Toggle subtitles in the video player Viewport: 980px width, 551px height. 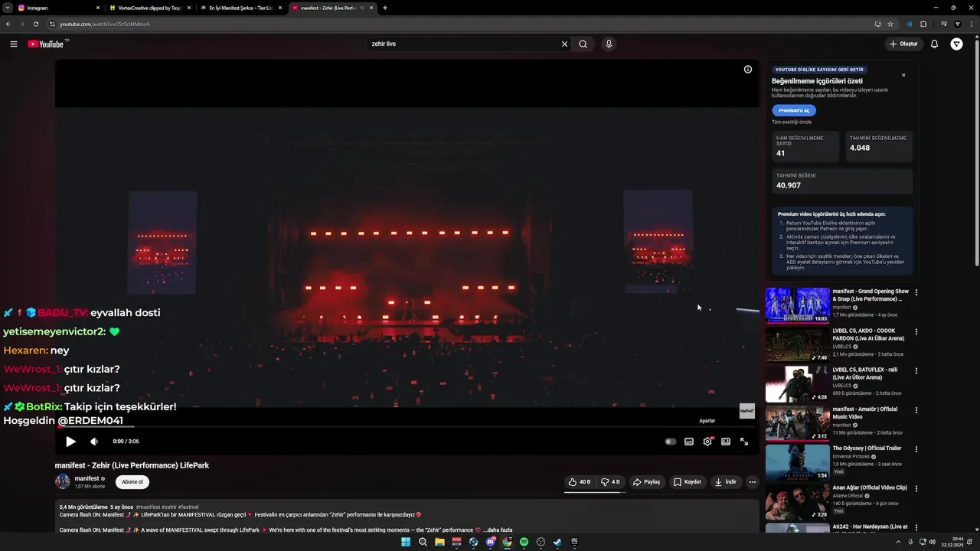pyautogui.click(x=689, y=442)
